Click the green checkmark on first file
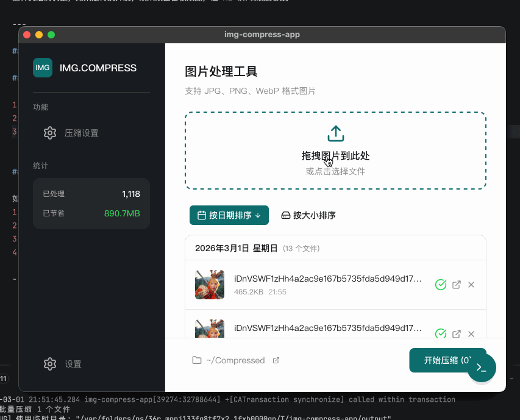Screen dimensions: 520x420 click(441, 285)
